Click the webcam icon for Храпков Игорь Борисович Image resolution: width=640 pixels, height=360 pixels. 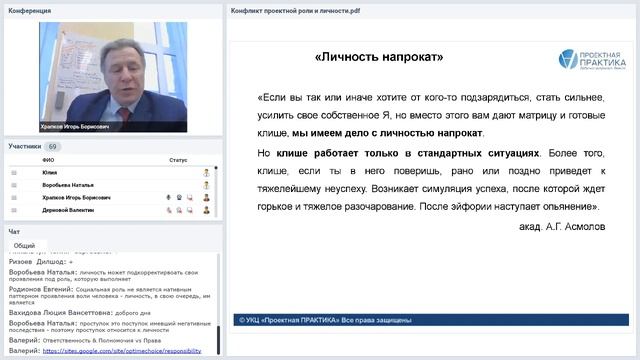tap(179, 198)
